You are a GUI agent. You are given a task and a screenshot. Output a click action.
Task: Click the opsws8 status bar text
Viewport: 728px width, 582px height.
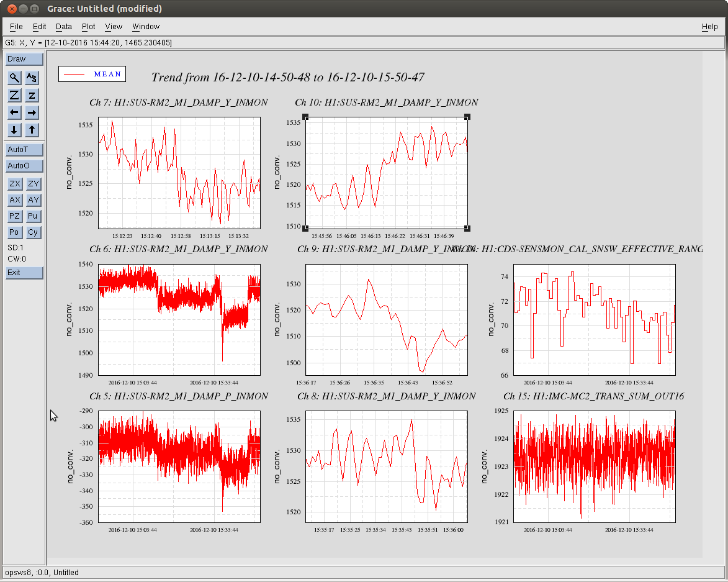coord(42,573)
